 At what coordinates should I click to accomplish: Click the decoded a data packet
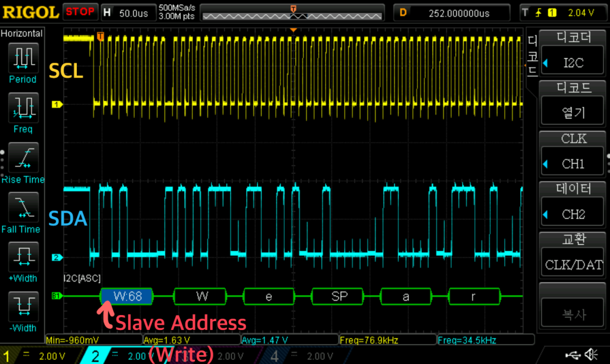pos(406,296)
